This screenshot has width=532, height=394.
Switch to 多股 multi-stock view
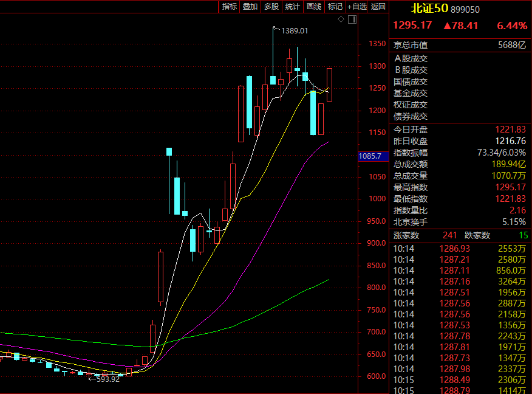(x=271, y=7)
